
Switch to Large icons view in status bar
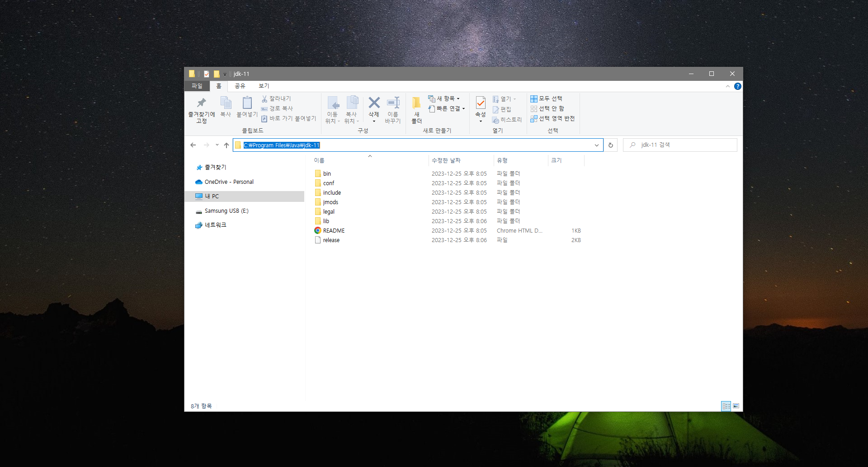tap(736, 406)
